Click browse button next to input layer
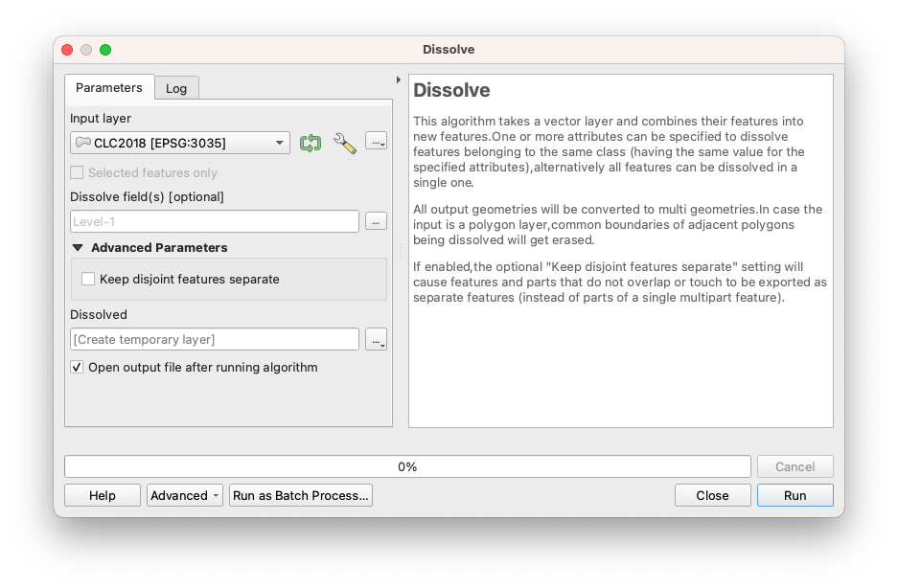This screenshot has height=588, width=898. 376,142
